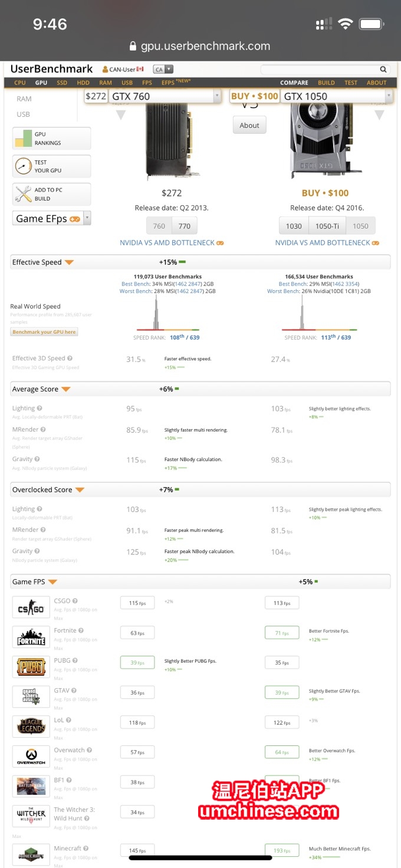Click the GTX 760 speed distribution graph
Image resolution: width=401 pixels, height=868 pixels.
tap(169, 311)
